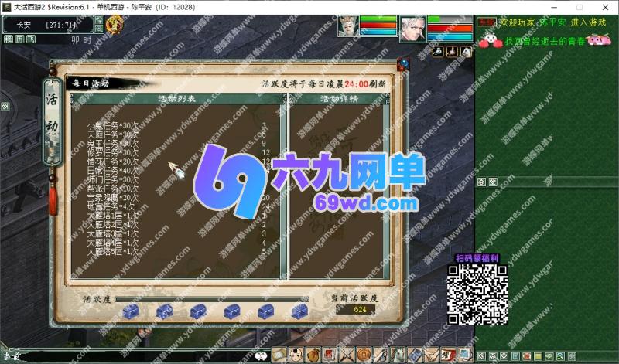Click the yellow chat channel button at bottom right
The image size is (619, 364).
538,356
